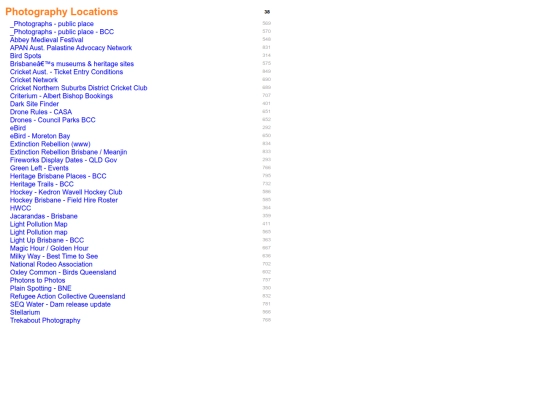Open Criterium - Albert Bishop Bookings link
540x405 pixels.
(x=61, y=96)
